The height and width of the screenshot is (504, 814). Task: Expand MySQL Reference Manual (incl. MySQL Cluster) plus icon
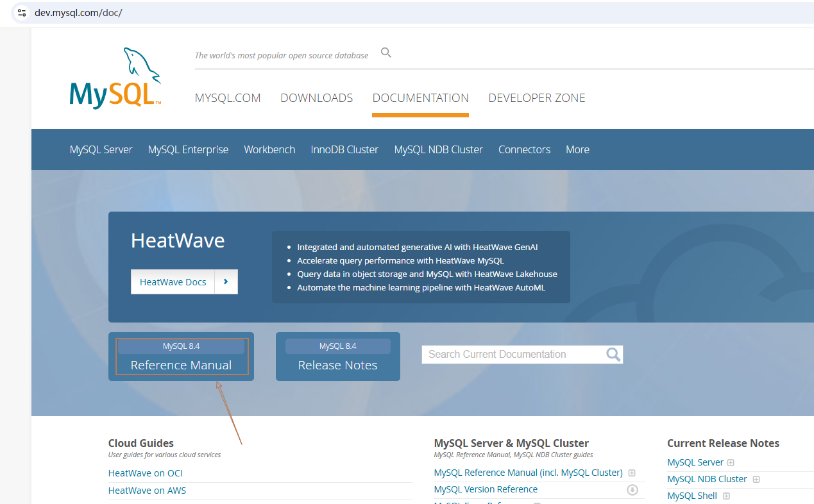click(632, 473)
